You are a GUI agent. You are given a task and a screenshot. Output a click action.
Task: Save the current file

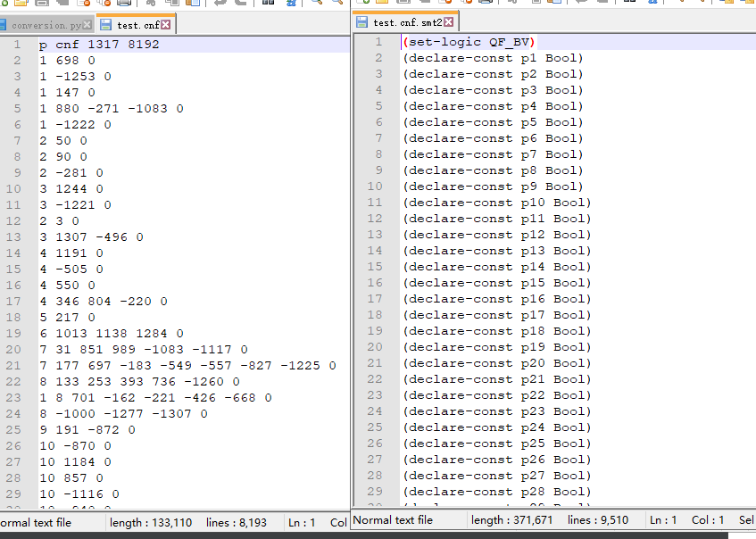click(x=41, y=4)
